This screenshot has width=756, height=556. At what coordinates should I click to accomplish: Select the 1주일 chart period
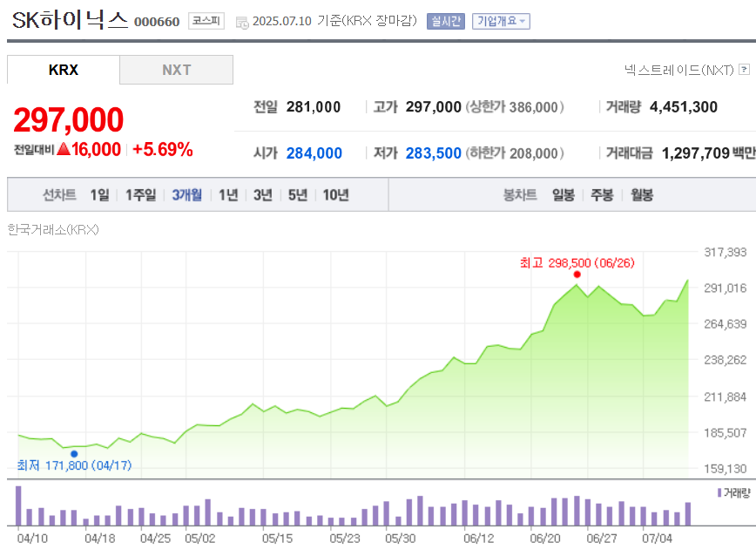[x=140, y=195]
